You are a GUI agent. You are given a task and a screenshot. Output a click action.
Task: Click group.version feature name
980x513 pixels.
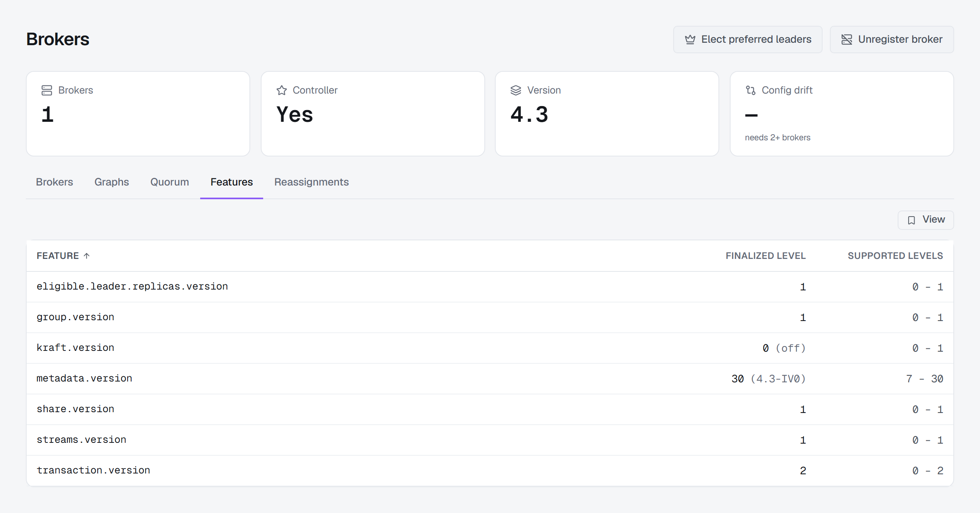coord(75,317)
